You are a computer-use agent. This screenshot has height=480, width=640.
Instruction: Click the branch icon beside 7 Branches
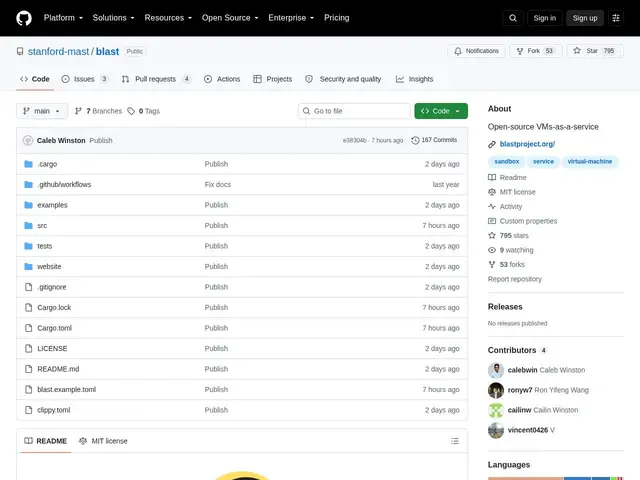pos(78,111)
